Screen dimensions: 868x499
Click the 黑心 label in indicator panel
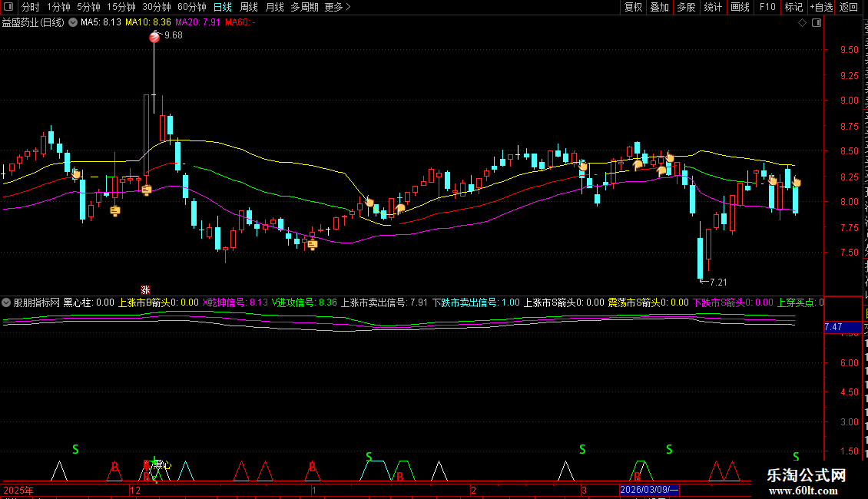[x=162, y=464]
